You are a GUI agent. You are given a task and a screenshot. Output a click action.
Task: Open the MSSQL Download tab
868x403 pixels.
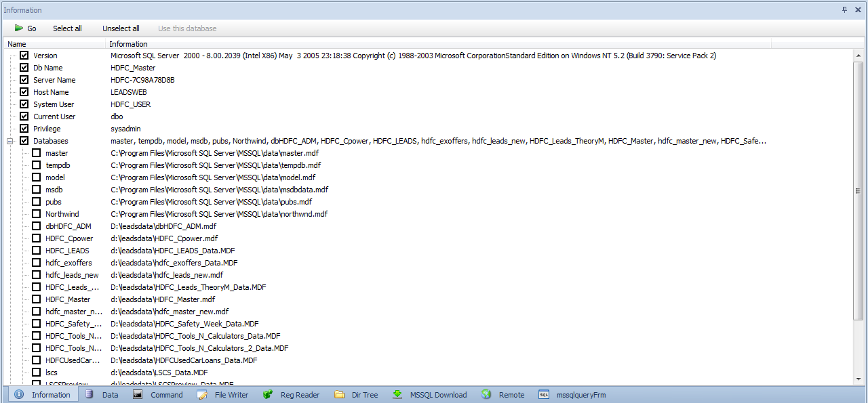(x=430, y=395)
